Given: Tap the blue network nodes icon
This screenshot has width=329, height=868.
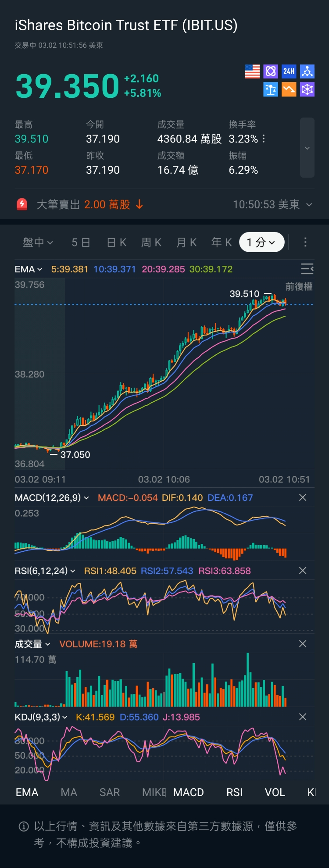Looking at the screenshot, I should pyautogui.click(x=307, y=71).
